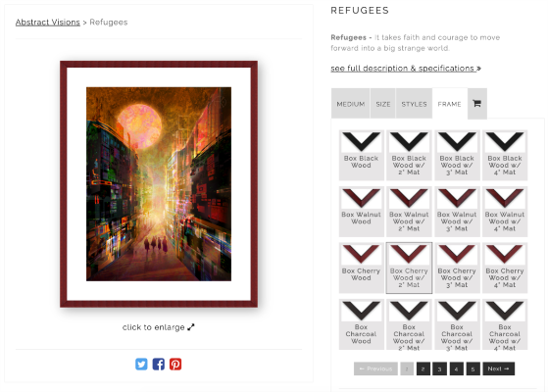Pick Box Cherry Wood w/ 2" Mat
This screenshot has height=392, width=548.
pos(409,268)
